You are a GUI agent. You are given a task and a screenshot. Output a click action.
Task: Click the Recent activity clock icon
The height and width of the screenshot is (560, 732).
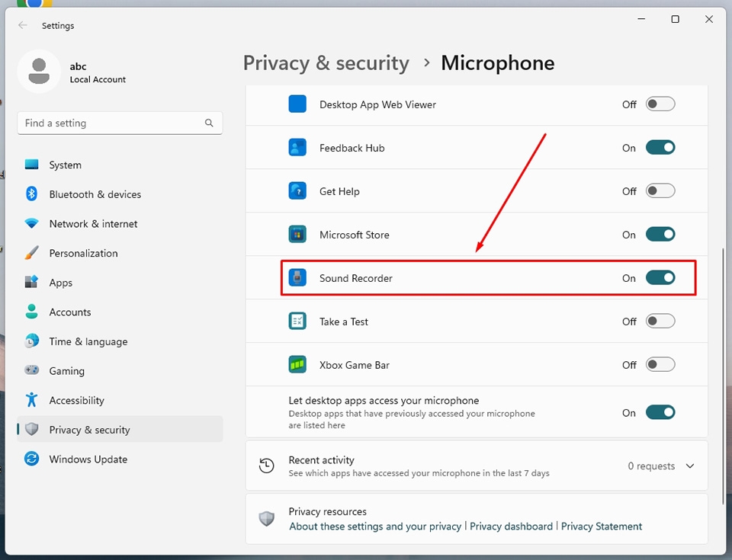[x=267, y=466]
